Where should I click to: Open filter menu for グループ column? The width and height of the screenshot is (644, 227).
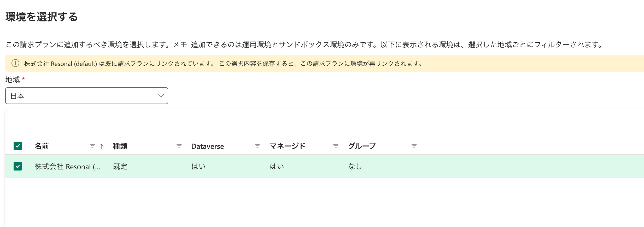click(414, 146)
